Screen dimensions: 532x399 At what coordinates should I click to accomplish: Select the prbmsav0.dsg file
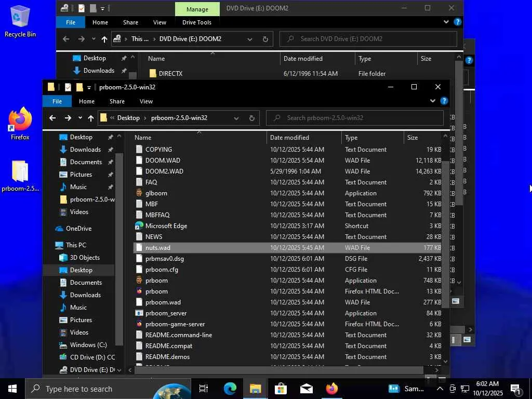287,259
